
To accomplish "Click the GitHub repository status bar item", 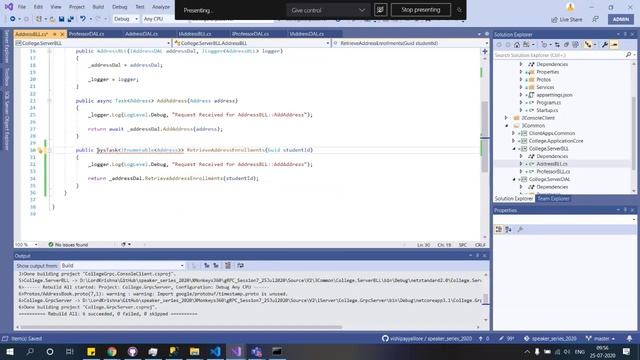I will click(x=427, y=338).
